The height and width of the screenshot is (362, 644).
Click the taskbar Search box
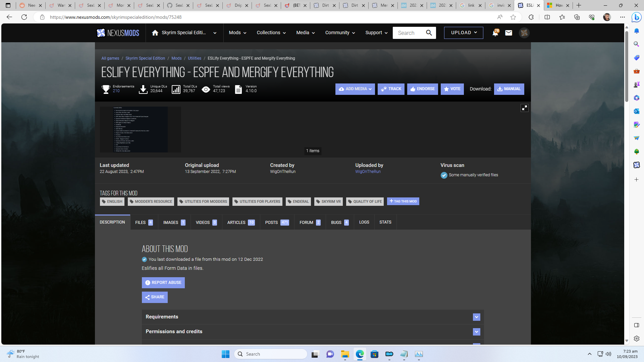271,354
